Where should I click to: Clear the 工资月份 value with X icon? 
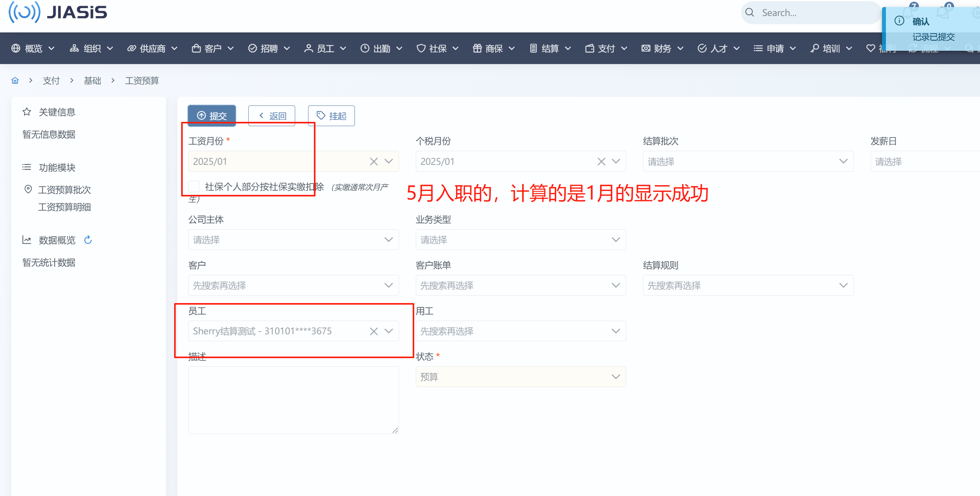click(x=374, y=161)
